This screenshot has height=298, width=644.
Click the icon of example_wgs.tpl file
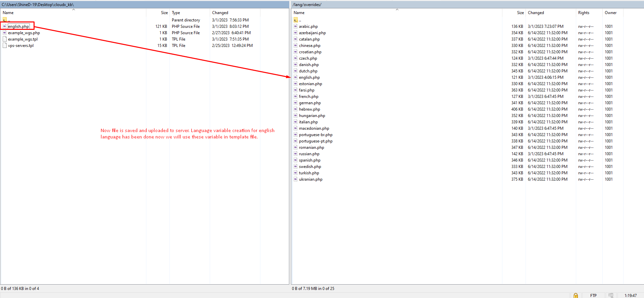click(x=5, y=39)
